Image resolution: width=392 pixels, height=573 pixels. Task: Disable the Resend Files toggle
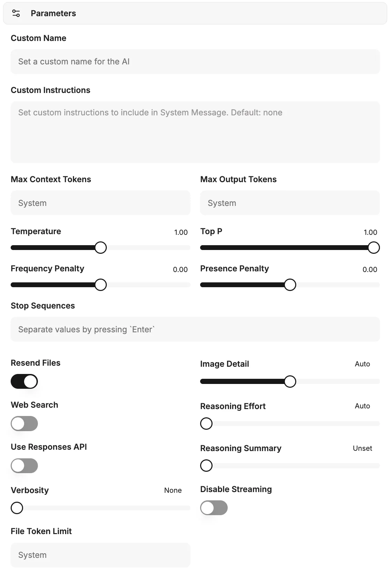24,381
